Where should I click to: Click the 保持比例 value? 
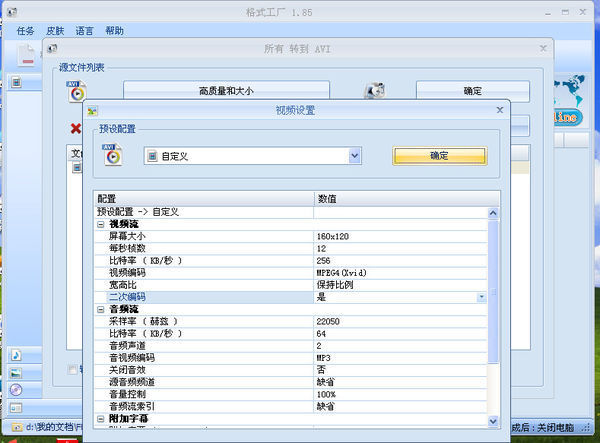(x=335, y=285)
